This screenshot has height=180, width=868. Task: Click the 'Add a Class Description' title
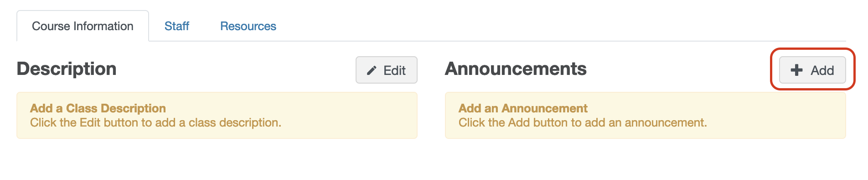point(98,108)
